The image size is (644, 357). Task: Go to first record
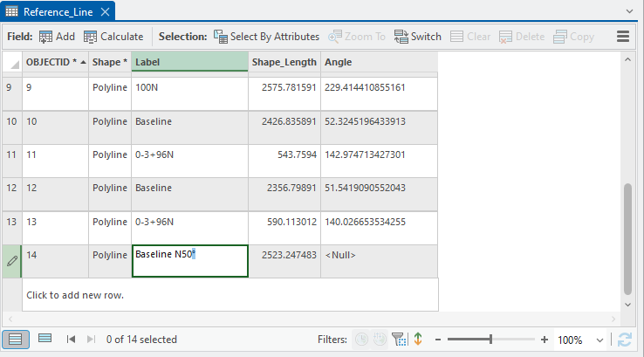pyautogui.click(x=71, y=340)
